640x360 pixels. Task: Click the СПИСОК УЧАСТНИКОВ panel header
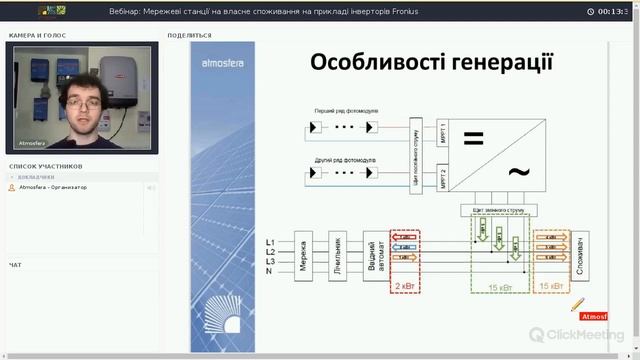click(46, 167)
